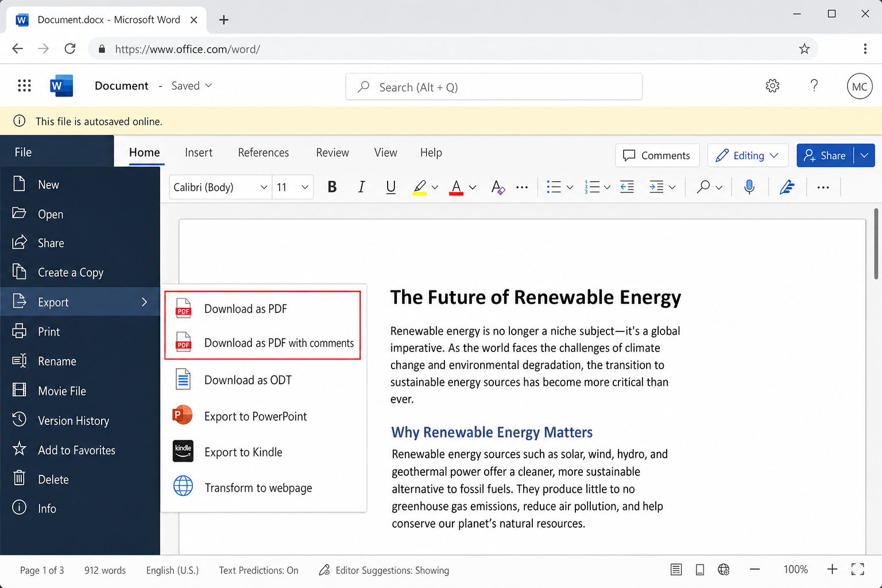Open the app launcher grid icon
The width and height of the screenshot is (882, 588).
(x=24, y=86)
